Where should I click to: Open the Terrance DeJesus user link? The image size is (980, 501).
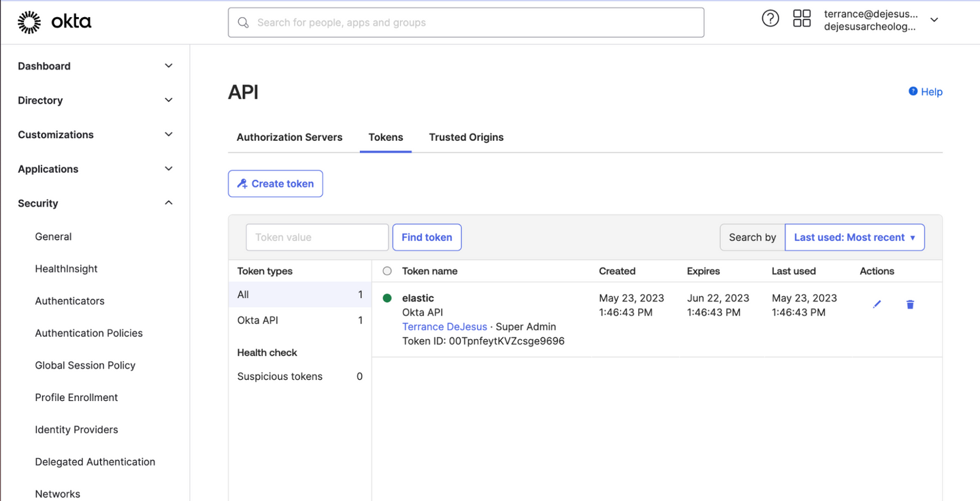click(x=444, y=327)
